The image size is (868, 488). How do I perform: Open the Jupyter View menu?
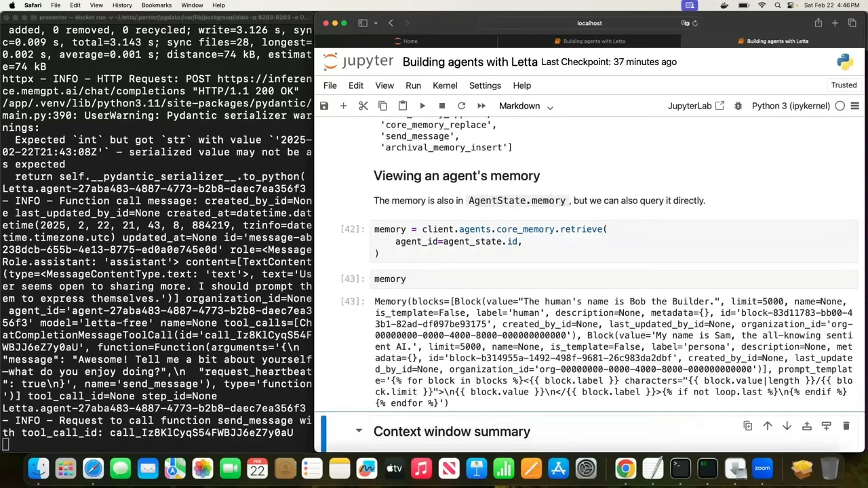click(384, 85)
